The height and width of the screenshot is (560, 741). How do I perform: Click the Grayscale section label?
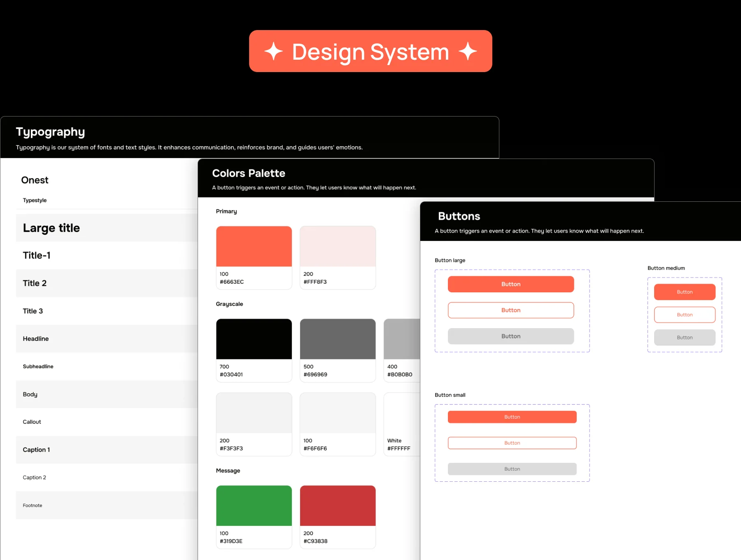click(x=229, y=304)
